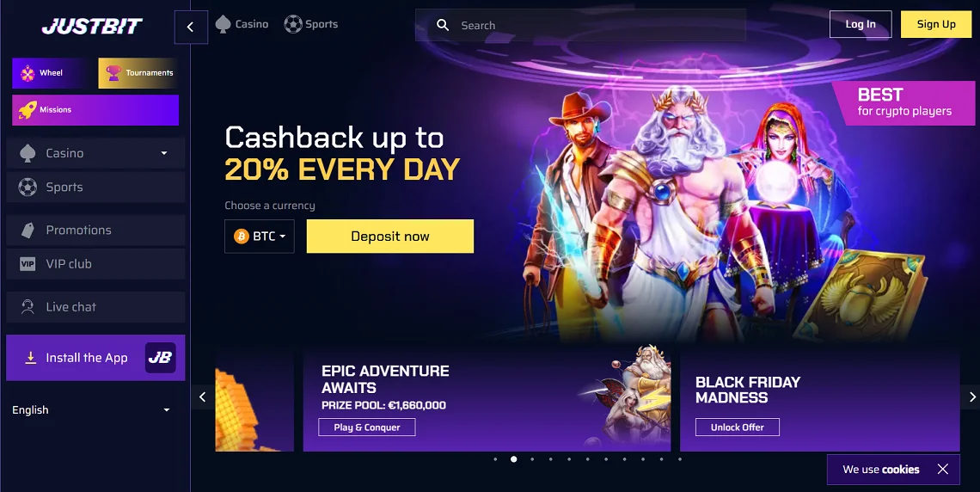Advance promo carousel with right arrow
This screenshot has width=980, height=492.
point(972,397)
